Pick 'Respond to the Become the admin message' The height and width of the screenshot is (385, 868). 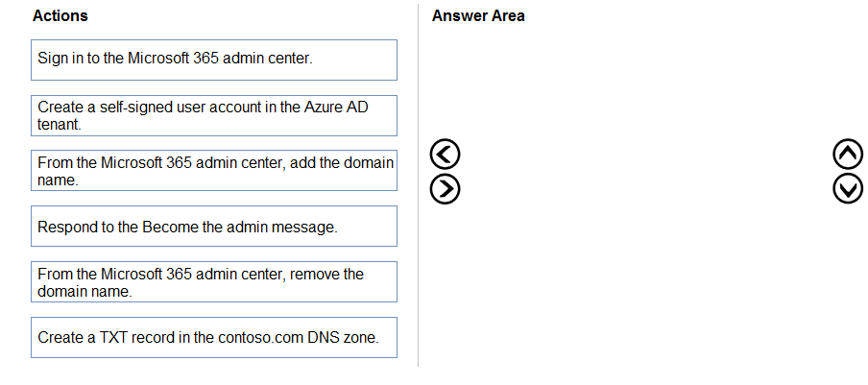pyautogui.click(x=213, y=227)
